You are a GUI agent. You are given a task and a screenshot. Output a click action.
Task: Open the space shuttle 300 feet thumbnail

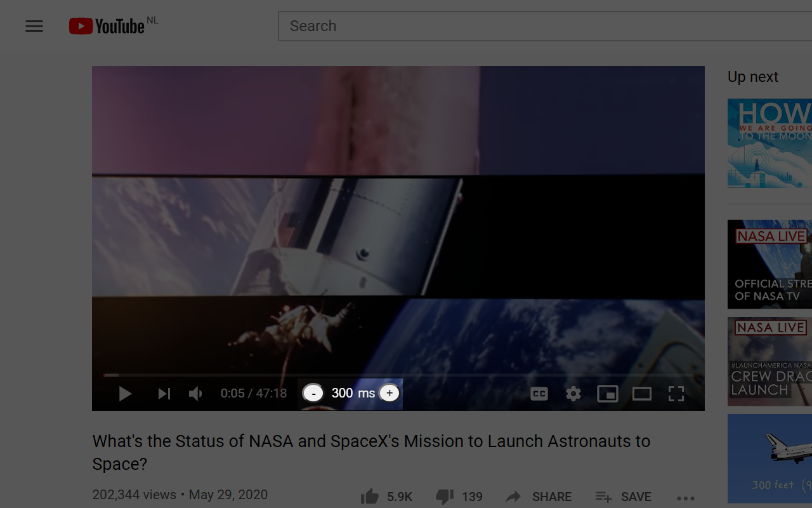pos(769,458)
